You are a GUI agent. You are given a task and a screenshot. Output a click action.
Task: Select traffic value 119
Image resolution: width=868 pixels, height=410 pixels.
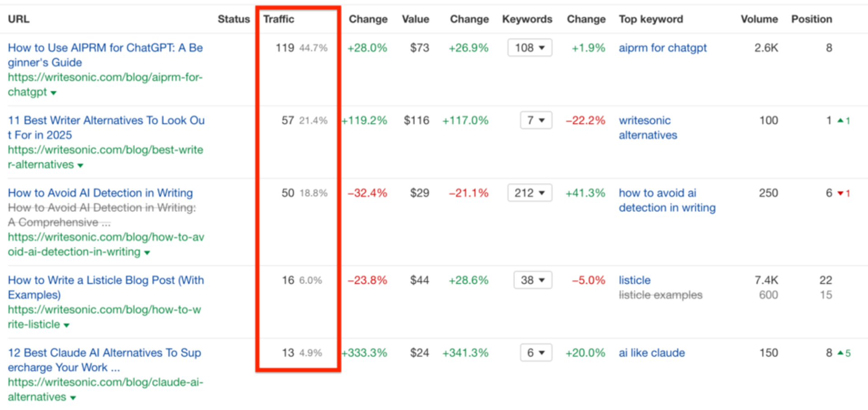tap(285, 48)
